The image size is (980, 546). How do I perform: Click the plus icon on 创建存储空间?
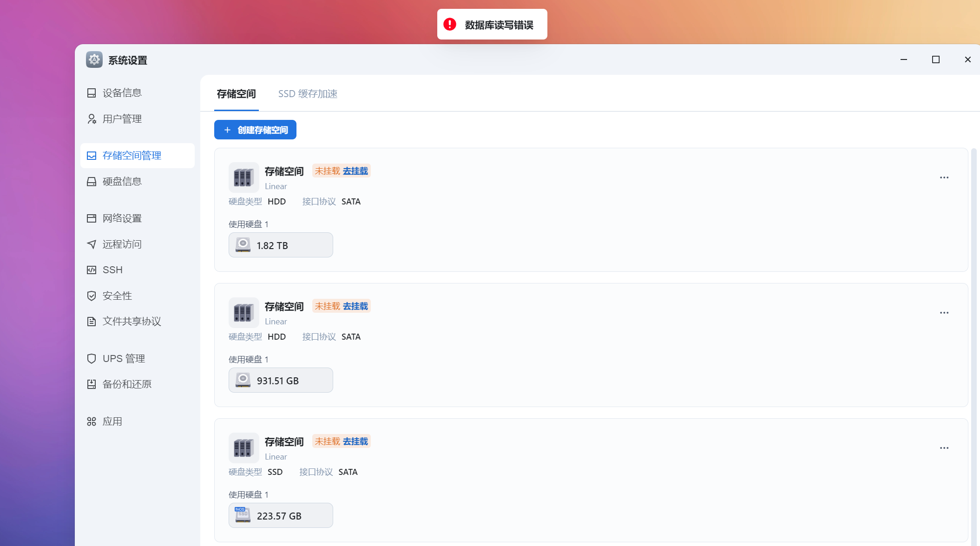[227, 130]
